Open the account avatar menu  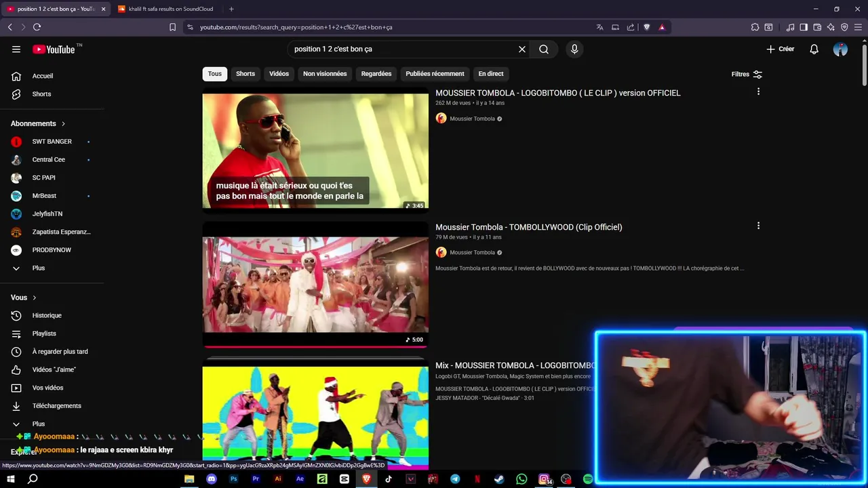(x=840, y=49)
